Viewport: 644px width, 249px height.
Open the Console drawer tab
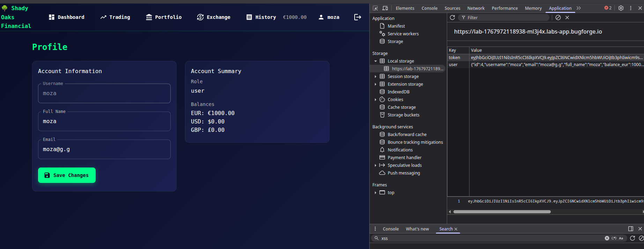(x=391, y=229)
